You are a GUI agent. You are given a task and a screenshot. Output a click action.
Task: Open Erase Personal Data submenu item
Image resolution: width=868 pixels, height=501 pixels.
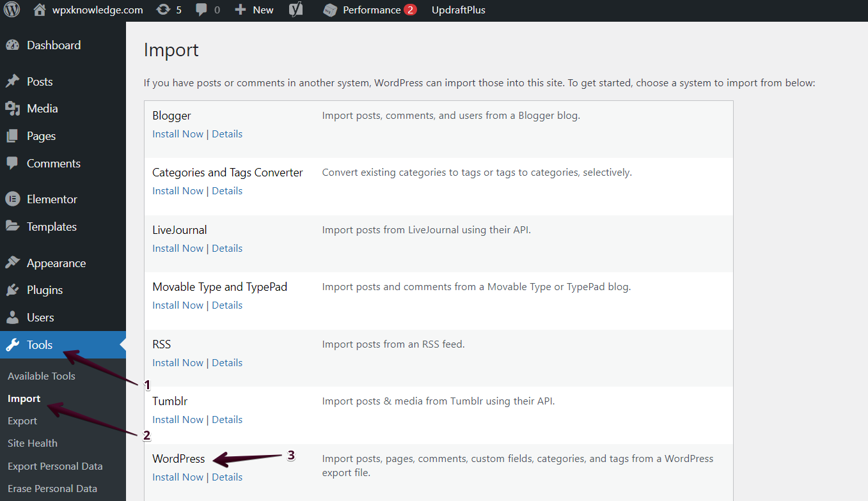point(52,489)
